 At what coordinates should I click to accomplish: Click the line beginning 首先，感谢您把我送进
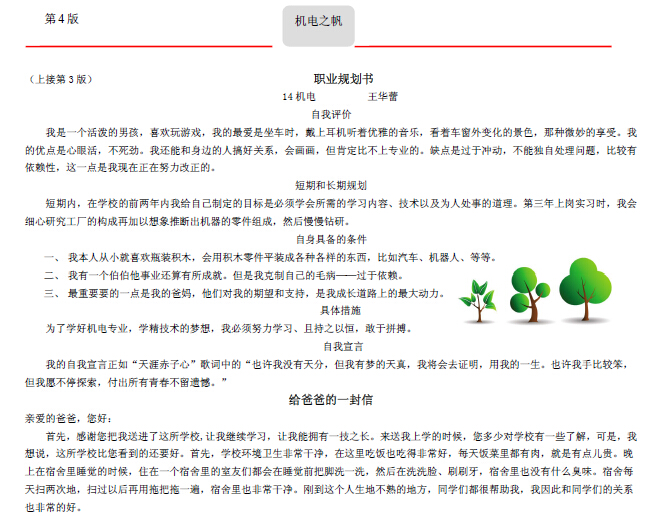coord(341,436)
